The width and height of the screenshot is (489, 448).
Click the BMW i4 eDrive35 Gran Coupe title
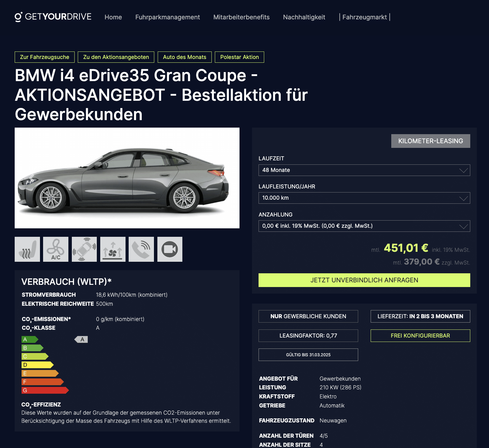[x=161, y=95]
